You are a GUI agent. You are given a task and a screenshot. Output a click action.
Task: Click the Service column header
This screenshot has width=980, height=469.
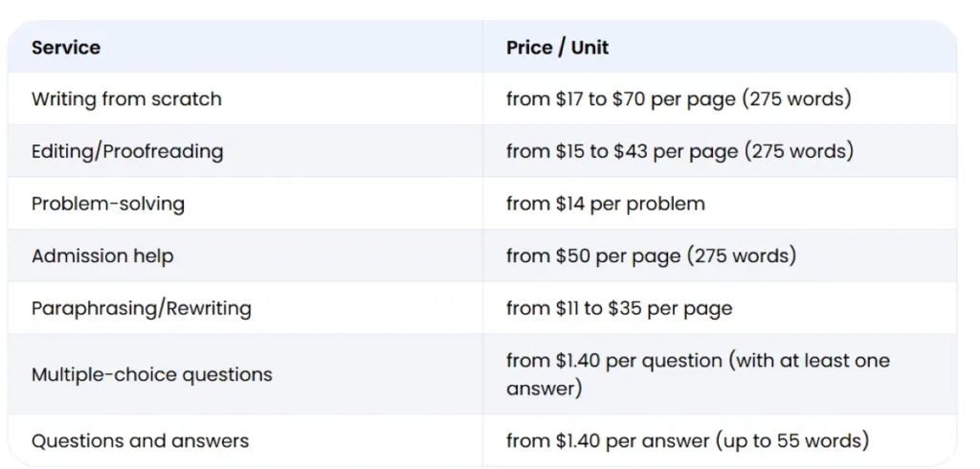tap(66, 47)
